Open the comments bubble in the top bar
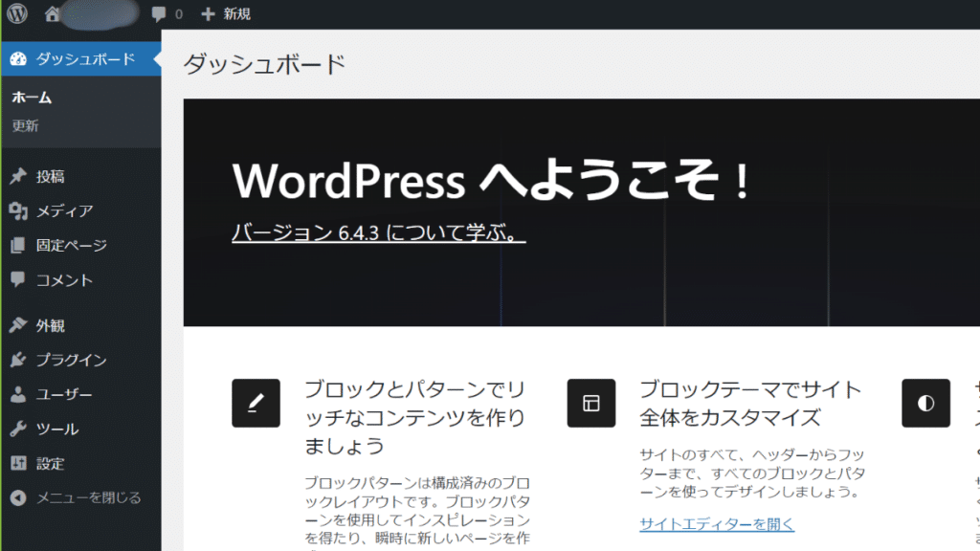The height and width of the screenshot is (551, 980). [159, 13]
